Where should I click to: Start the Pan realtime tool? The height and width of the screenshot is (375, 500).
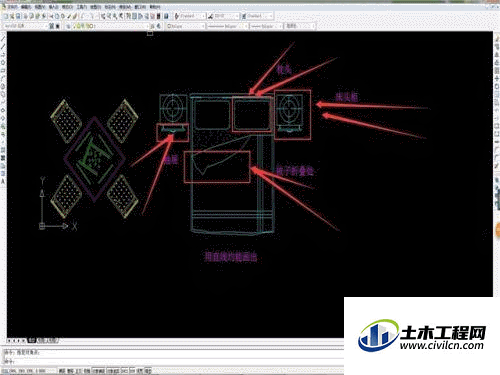(x=103, y=16)
